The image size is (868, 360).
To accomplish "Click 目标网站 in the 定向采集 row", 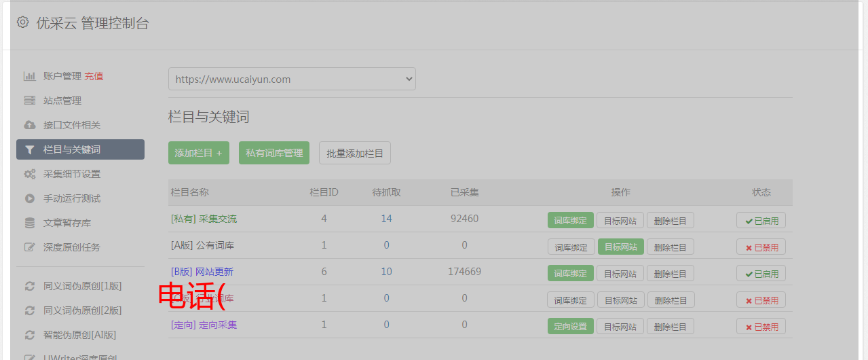I will [620, 326].
